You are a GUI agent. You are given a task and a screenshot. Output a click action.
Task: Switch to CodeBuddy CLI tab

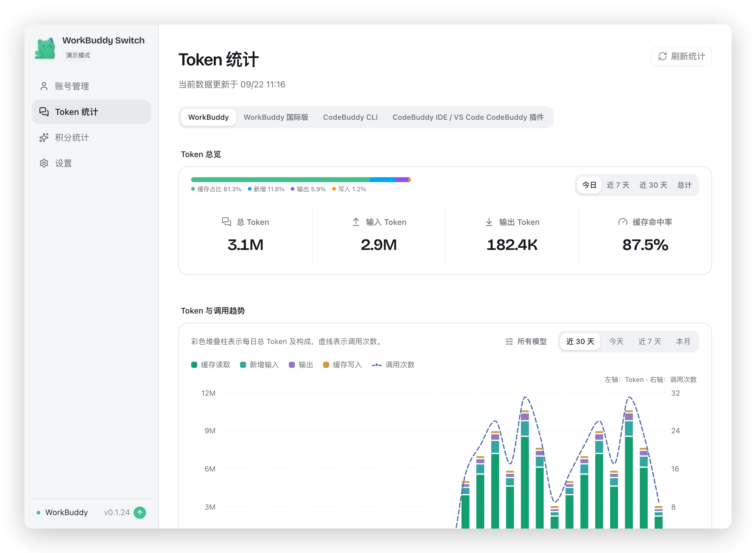350,117
